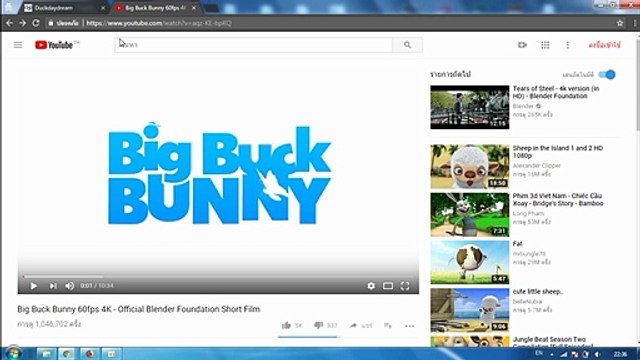Open the Fat video thumbnail
Screen dimensions: 640x360
click(x=470, y=262)
